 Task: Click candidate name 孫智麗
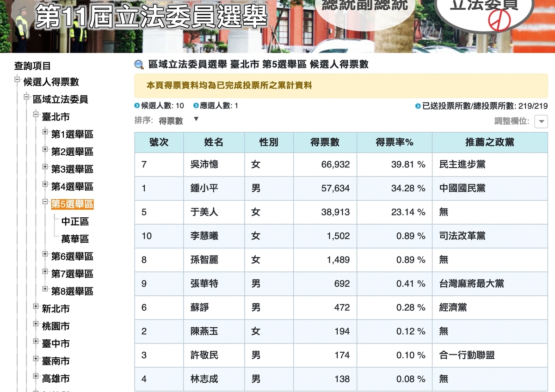pyautogui.click(x=204, y=260)
